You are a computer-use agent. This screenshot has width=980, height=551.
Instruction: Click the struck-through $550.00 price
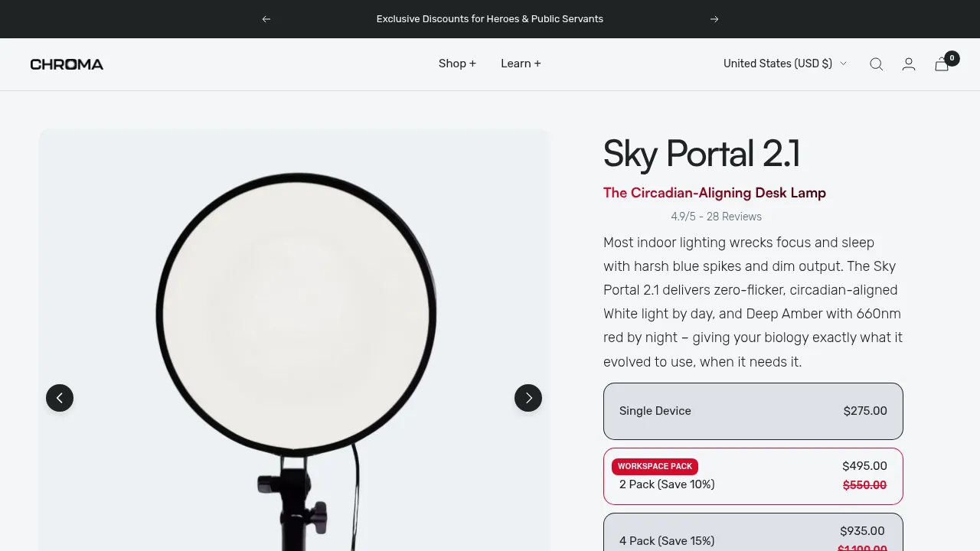coord(864,485)
